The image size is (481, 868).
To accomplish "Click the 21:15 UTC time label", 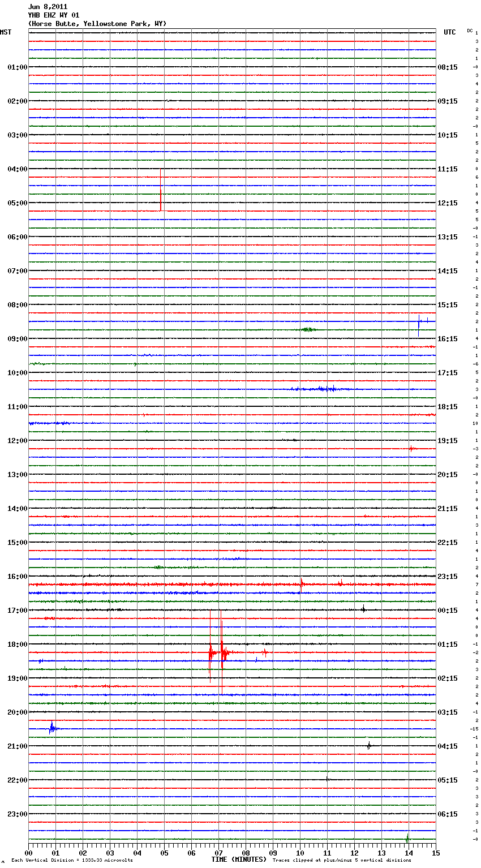I will point(448,509).
